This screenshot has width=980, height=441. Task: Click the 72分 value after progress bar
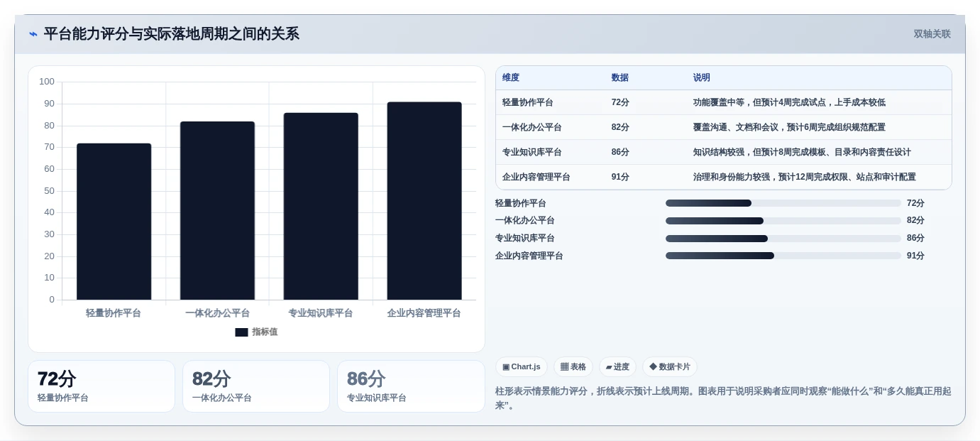[x=915, y=203]
